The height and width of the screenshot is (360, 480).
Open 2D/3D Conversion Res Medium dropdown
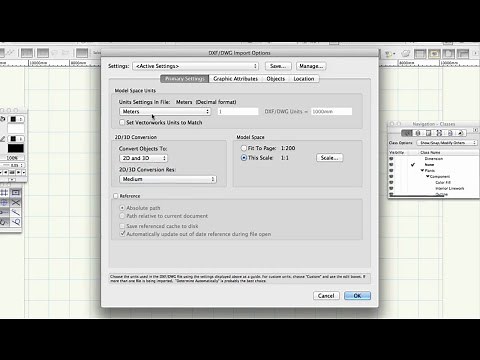pyautogui.click(x=168, y=179)
